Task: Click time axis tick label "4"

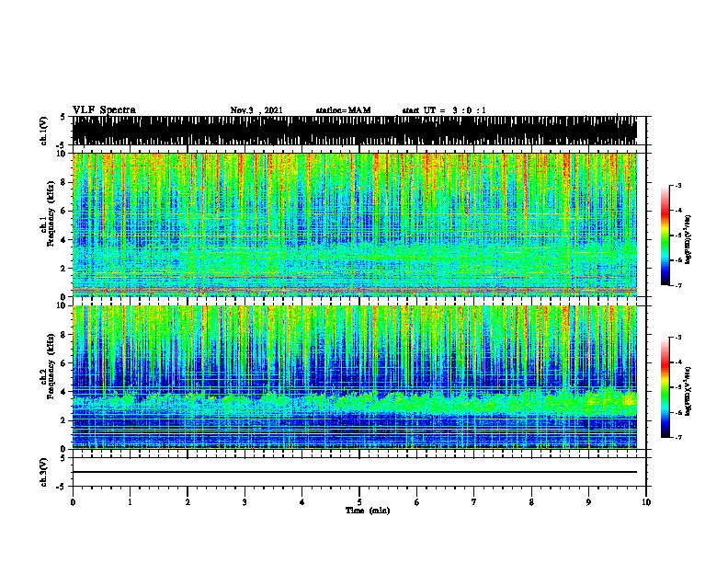Action: pos(302,502)
